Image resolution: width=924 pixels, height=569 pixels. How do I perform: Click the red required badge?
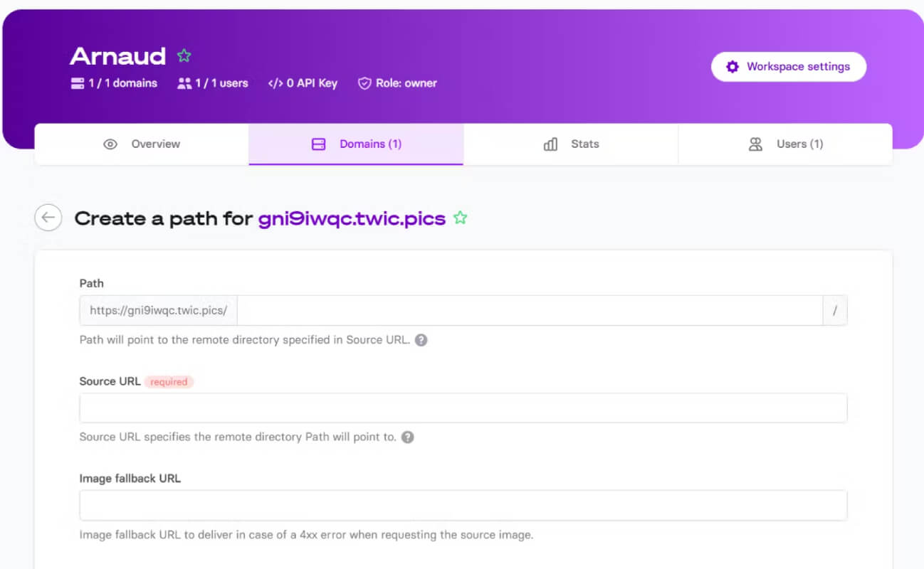[x=169, y=382]
